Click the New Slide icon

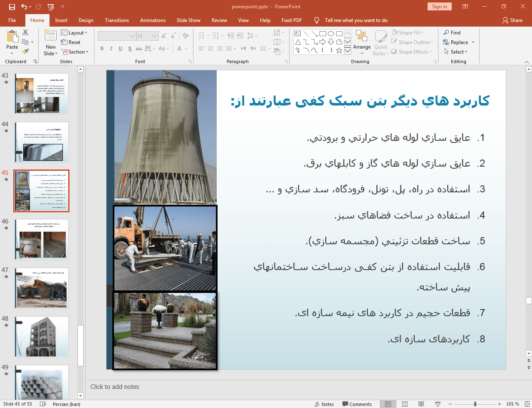(x=50, y=36)
